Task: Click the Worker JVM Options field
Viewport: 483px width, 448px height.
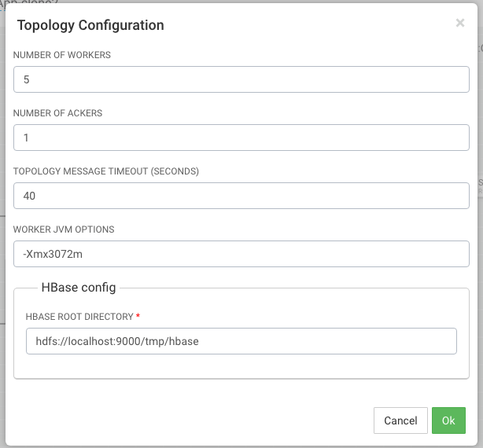Action: [241, 254]
